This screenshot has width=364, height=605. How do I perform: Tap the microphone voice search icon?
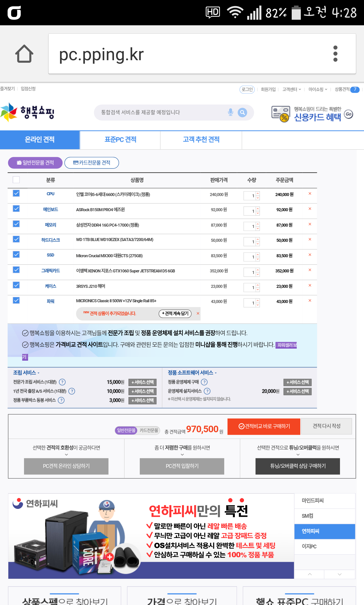click(x=230, y=112)
